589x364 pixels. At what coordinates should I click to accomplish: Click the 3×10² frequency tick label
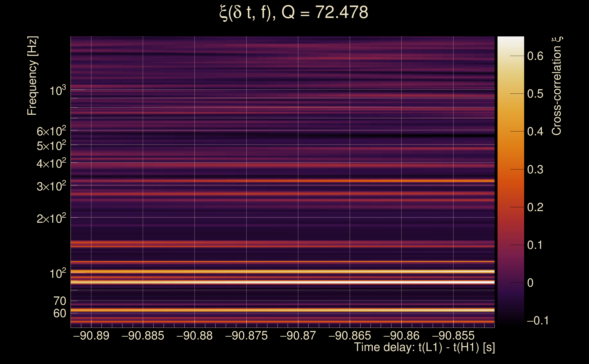(x=51, y=186)
